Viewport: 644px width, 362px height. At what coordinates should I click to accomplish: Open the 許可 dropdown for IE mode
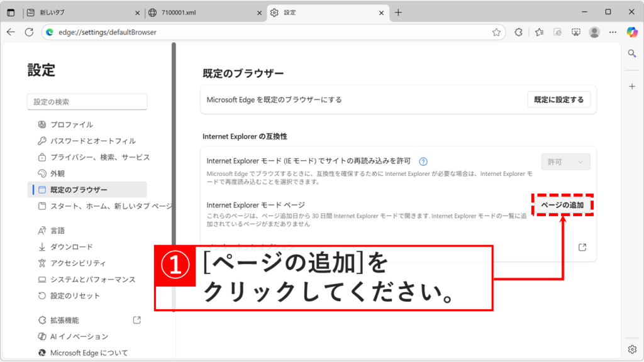(565, 162)
